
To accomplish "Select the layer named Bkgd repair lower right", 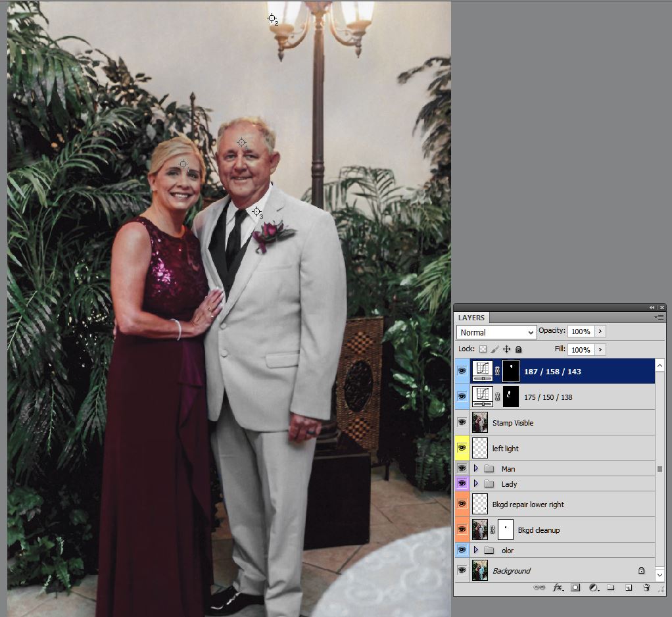I will 528,505.
